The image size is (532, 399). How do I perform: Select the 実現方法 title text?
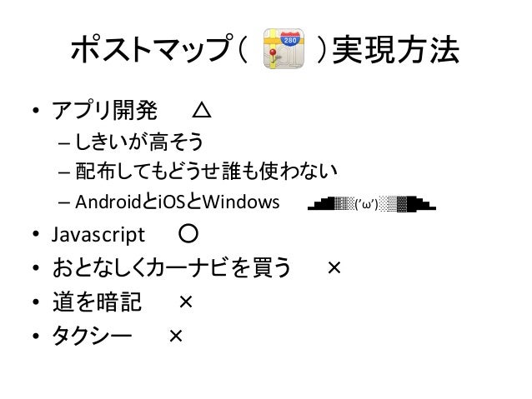tap(395, 49)
